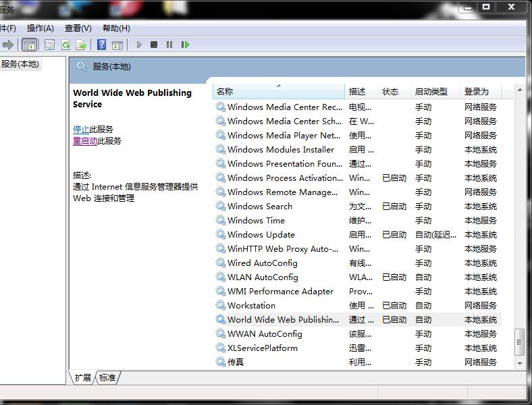Switch to the 扩展 tab
This screenshot has height=405, width=532.
[82, 377]
